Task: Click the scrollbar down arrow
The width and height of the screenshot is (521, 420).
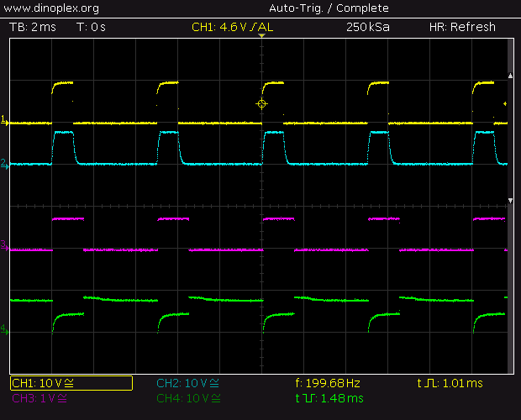Action: 510,201
